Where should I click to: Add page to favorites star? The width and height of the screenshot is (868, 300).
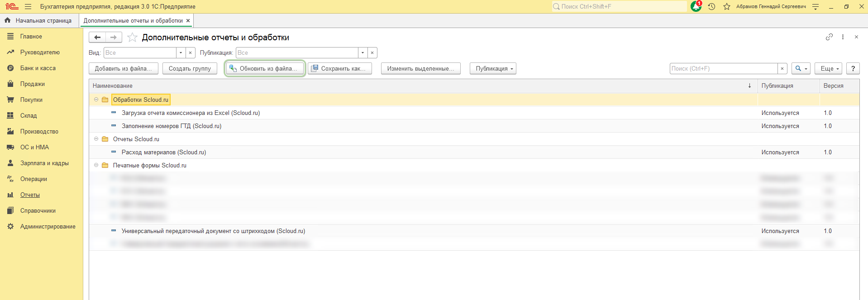point(132,38)
